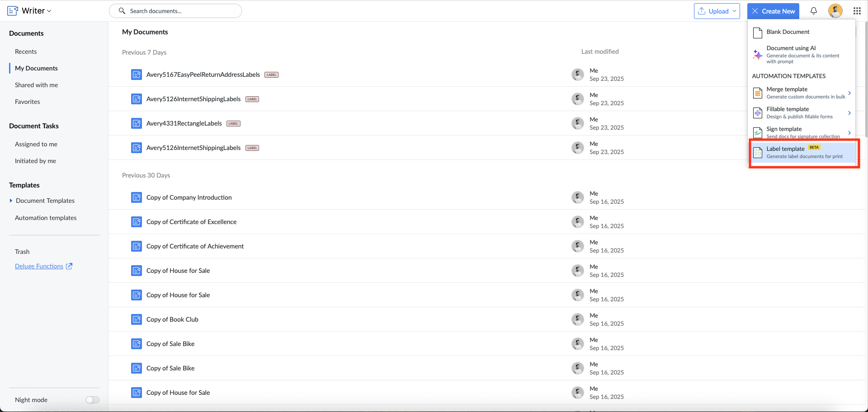
Task: Click the user profile avatar
Action: coord(835,11)
